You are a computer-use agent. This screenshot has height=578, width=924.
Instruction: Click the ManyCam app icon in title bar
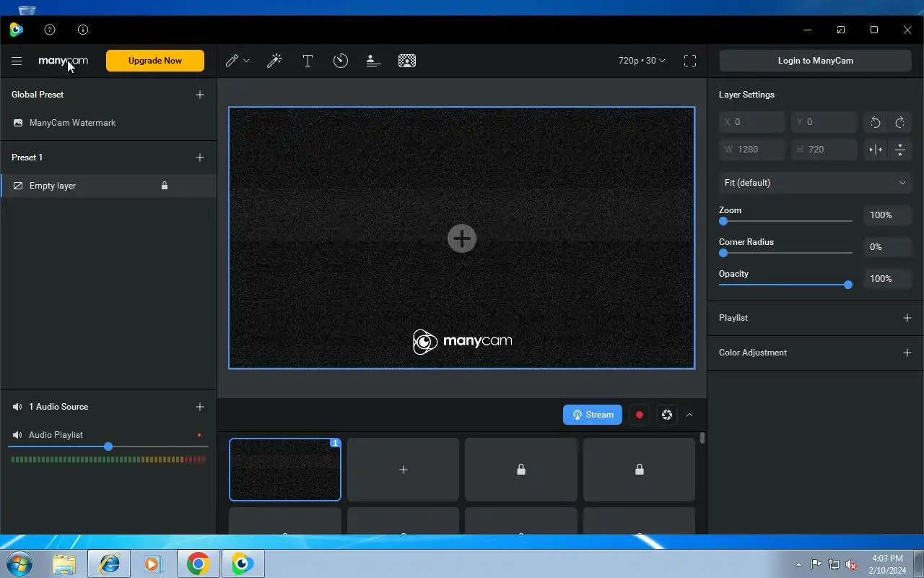tap(16, 30)
